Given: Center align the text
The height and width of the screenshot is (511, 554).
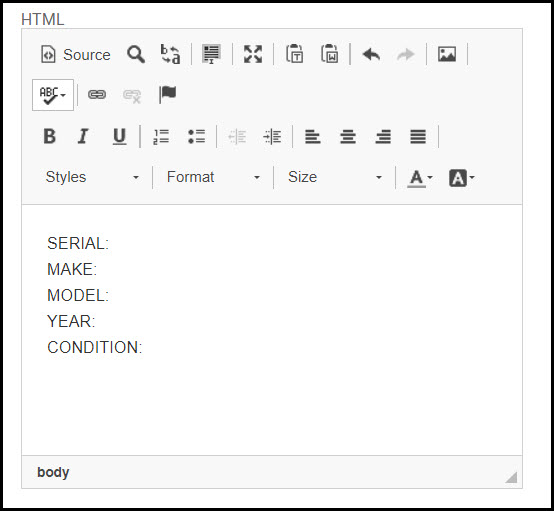Looking at the screenshot, I should (x=348, y=136).
